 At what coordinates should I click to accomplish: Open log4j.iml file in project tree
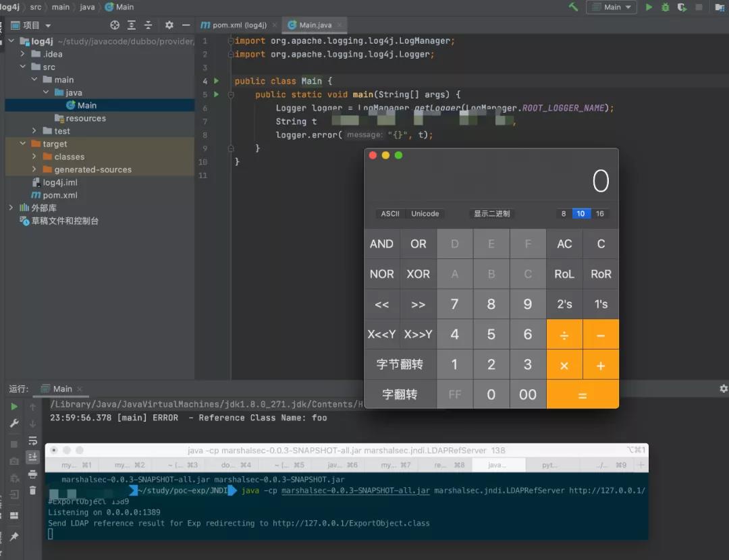[x=59, y=182]
